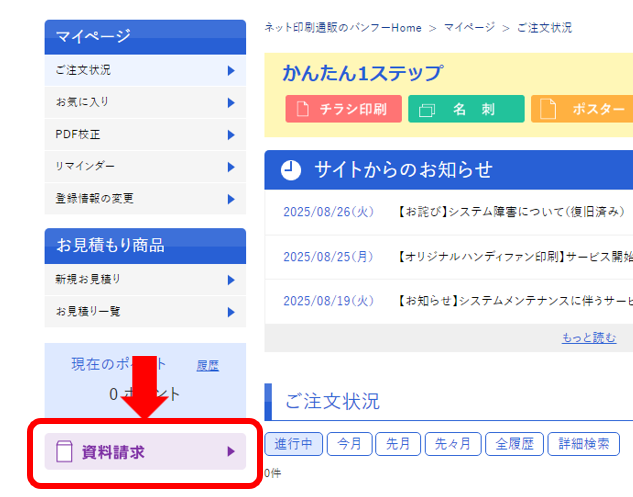This screenshot has height=497, width=633.
Task: Click the page icon on ポスター button
Action: [548, 109]
